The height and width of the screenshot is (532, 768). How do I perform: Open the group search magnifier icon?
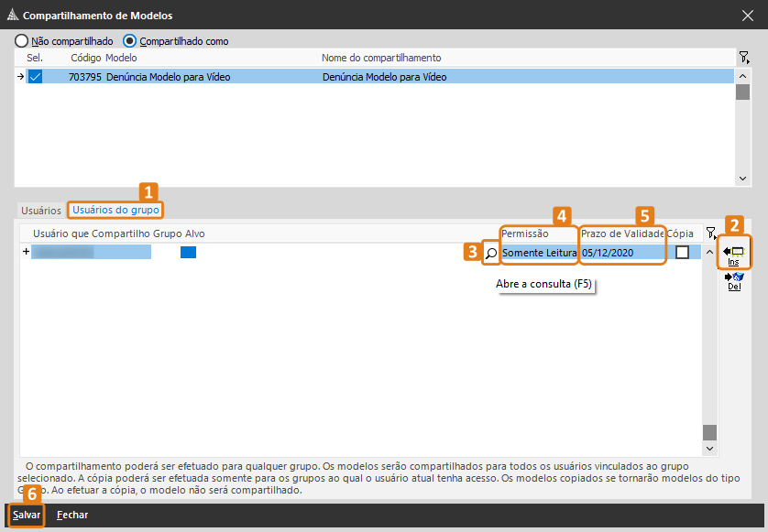(x=491, y=253)
